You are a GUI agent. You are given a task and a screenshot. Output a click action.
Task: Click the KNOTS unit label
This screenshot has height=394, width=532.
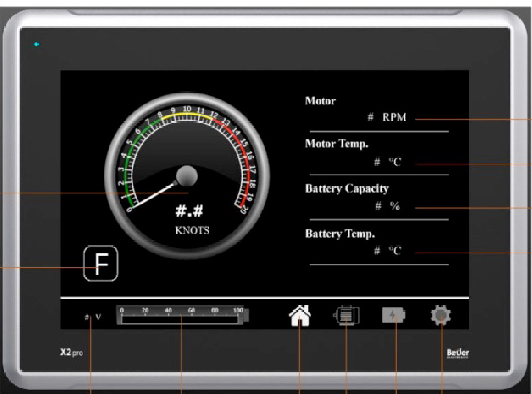pyautogui.click(x=192, y=230)
